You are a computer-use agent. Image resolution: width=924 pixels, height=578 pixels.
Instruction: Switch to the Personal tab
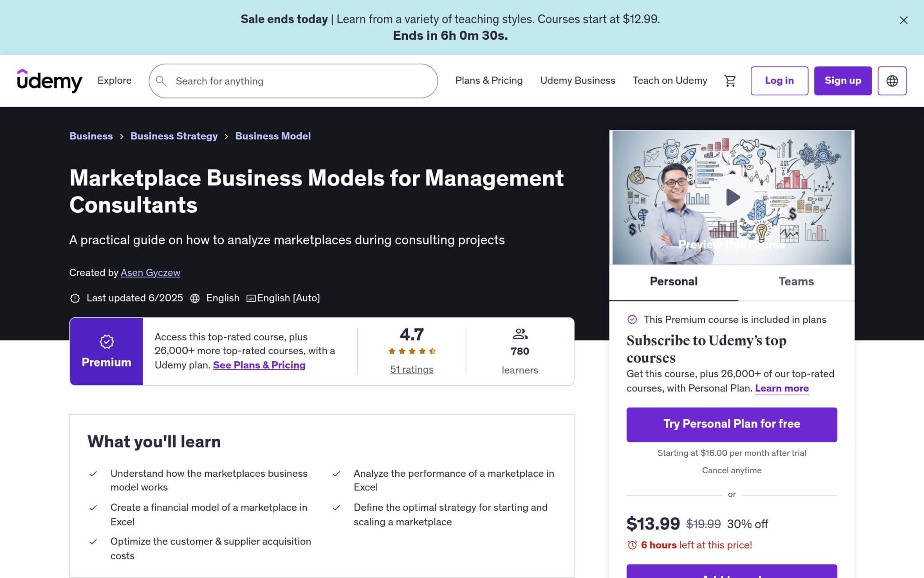[x=674, y=282]
